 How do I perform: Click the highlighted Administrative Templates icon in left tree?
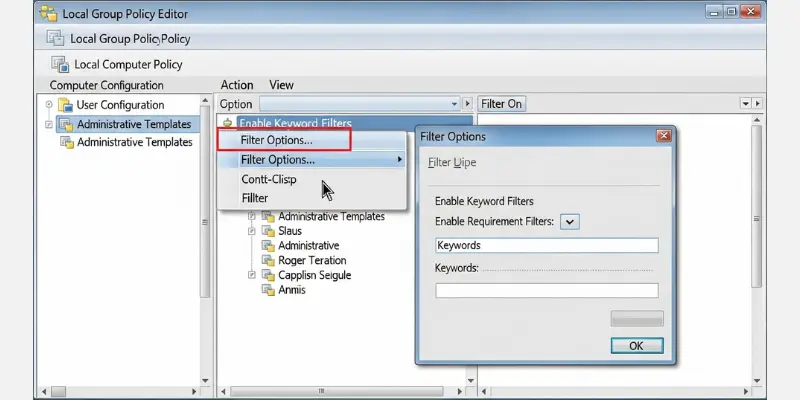(65, 124)
